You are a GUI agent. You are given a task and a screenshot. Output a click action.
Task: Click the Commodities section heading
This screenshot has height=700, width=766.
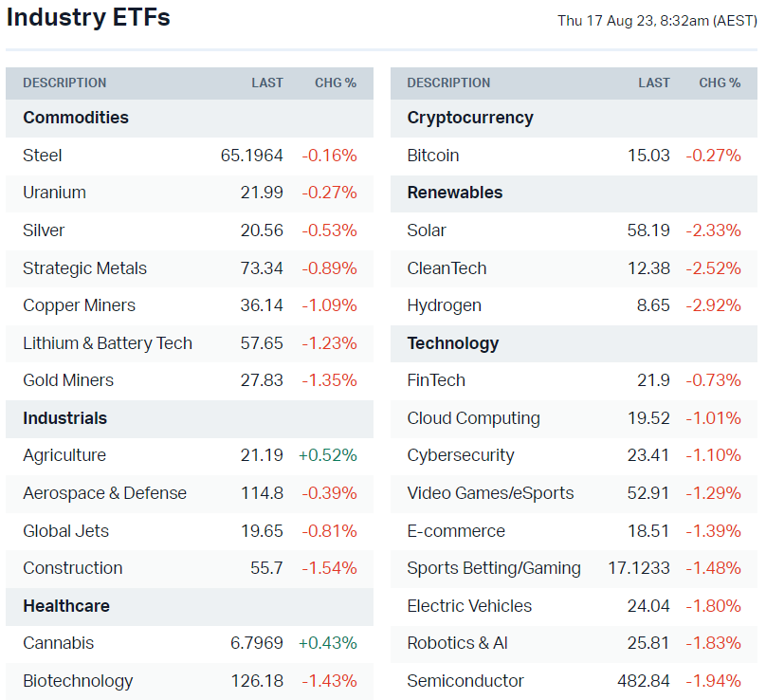tap(76, 118)
